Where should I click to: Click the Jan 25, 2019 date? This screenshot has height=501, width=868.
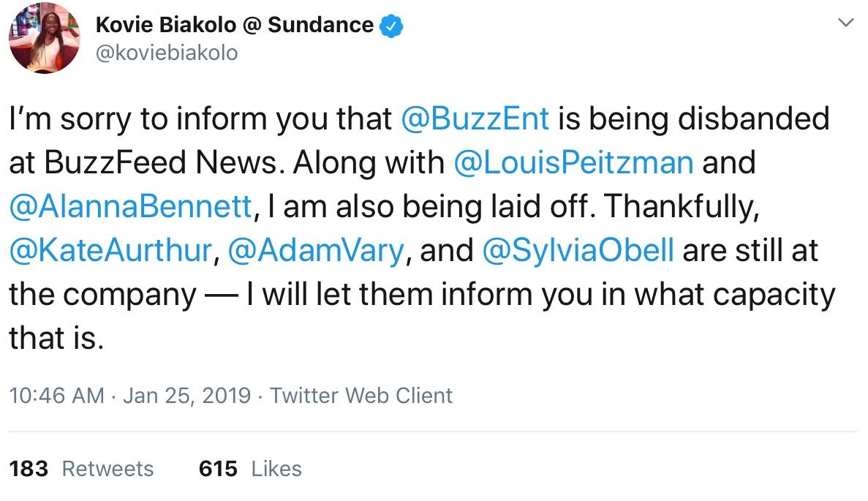click(186, 396)
